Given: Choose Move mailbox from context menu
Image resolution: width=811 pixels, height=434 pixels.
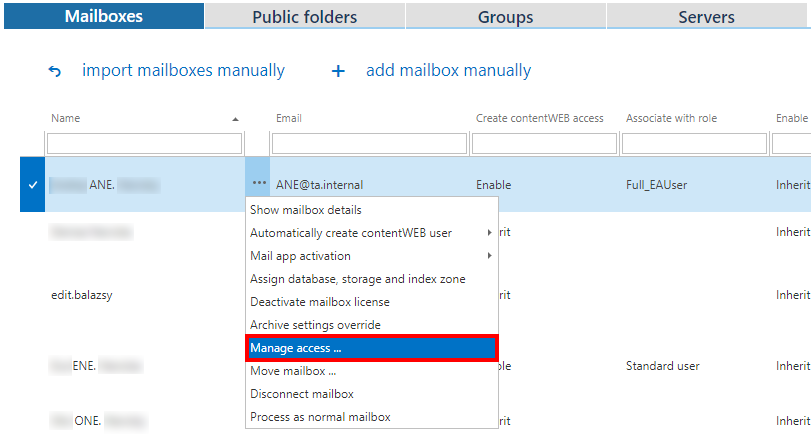Looking at the screenshot, I should point(293,371).
